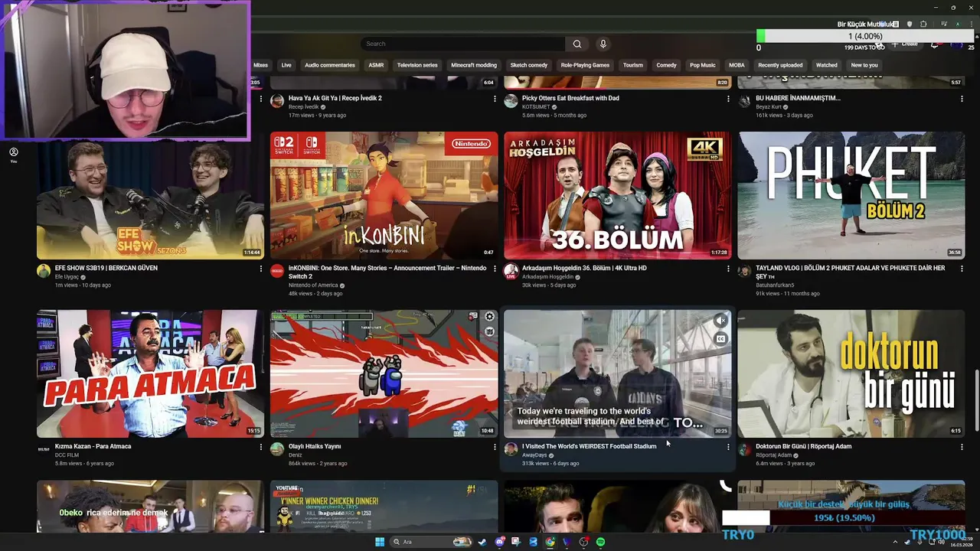Open KOTSUMET channel avatar
The image size is (980, 551).
coord(511,101)
